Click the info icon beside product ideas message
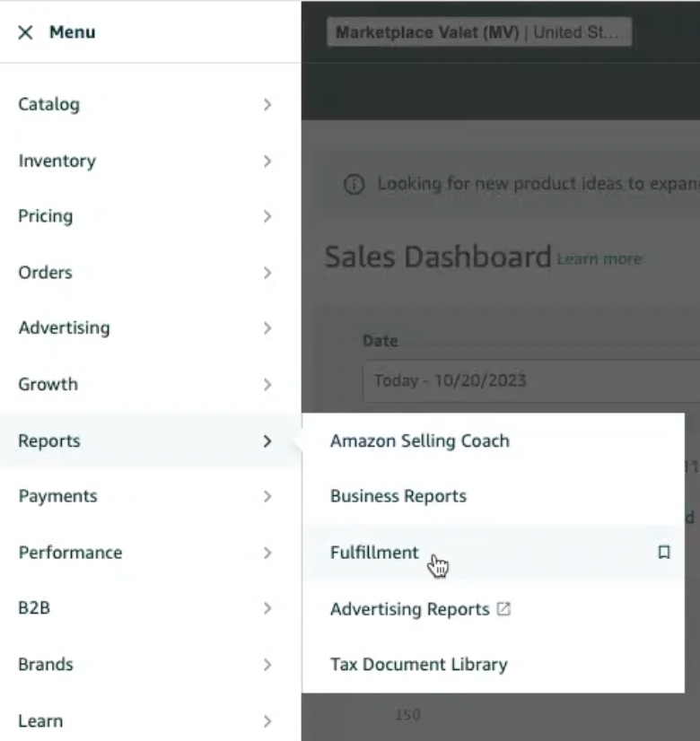 [354, 184]
